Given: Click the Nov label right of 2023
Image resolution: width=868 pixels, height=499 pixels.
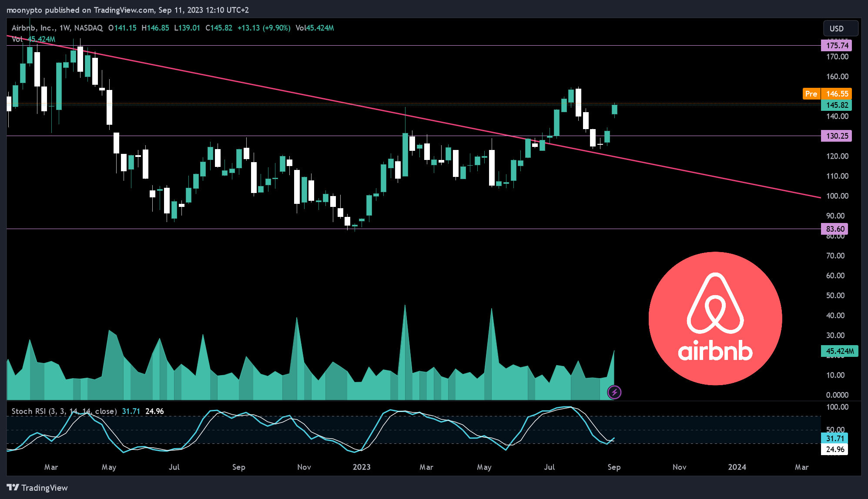Looking at the screenshot, I should (x=679, y=467).
